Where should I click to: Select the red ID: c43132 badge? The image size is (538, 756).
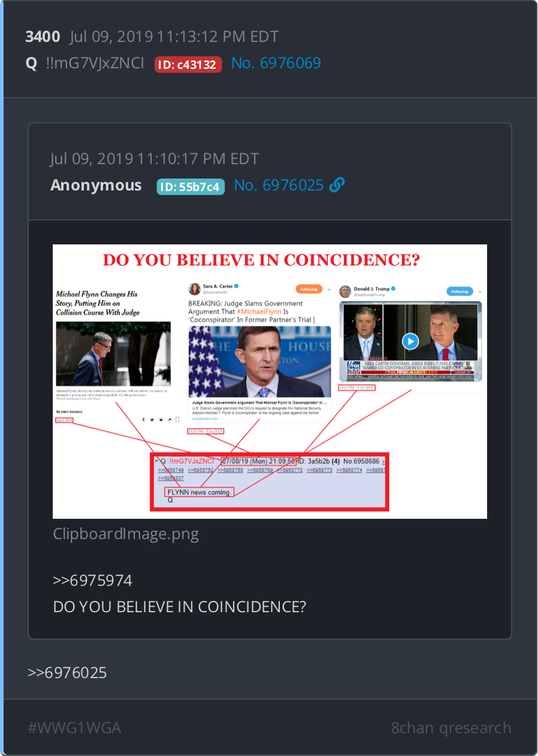(x=188, y=65)
